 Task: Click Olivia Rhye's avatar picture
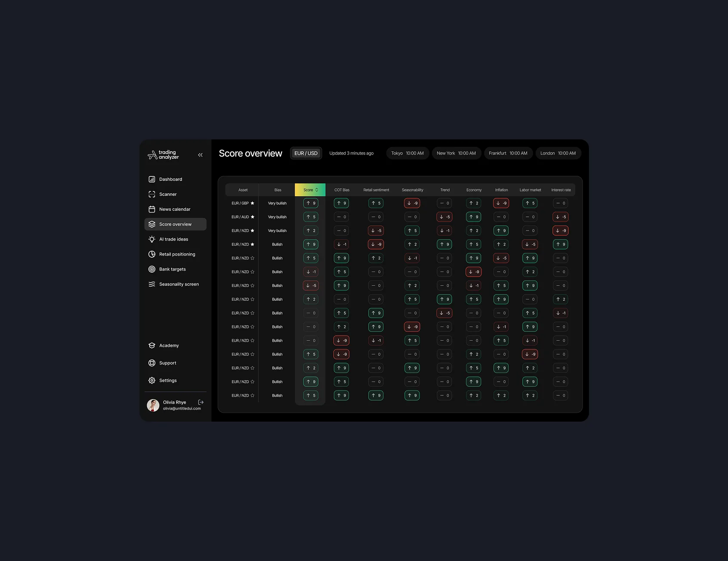coord(153,405)
